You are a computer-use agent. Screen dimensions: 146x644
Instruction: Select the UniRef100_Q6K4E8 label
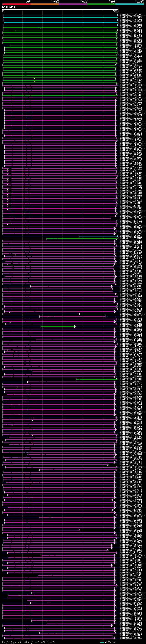131,67
